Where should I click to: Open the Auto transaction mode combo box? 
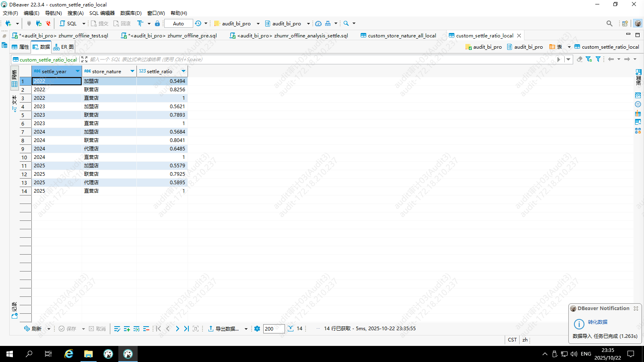[x=178, y=23]
